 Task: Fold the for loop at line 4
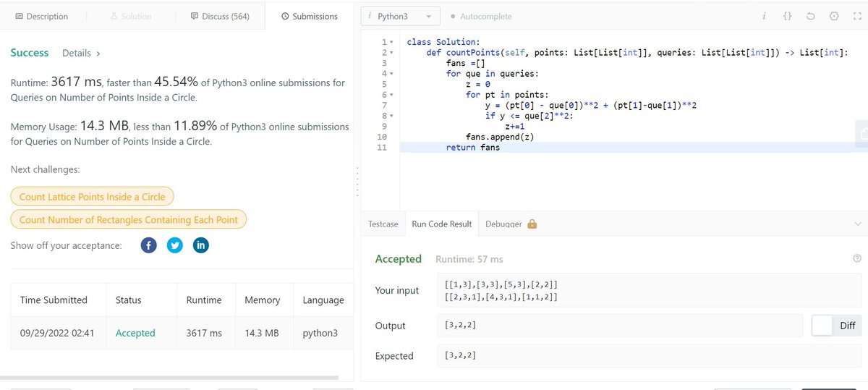[391, 74]
